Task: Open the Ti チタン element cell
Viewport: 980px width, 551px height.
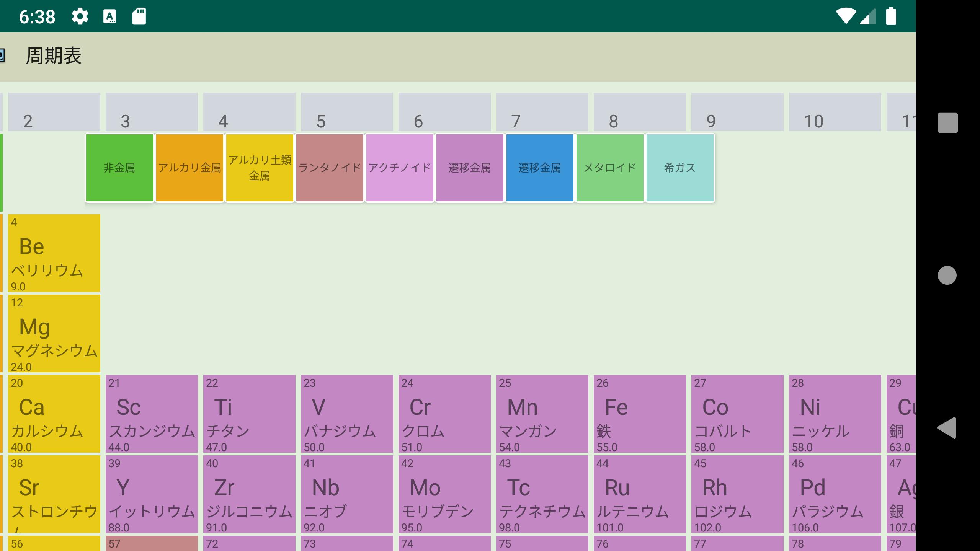Action: pos(249,414)
